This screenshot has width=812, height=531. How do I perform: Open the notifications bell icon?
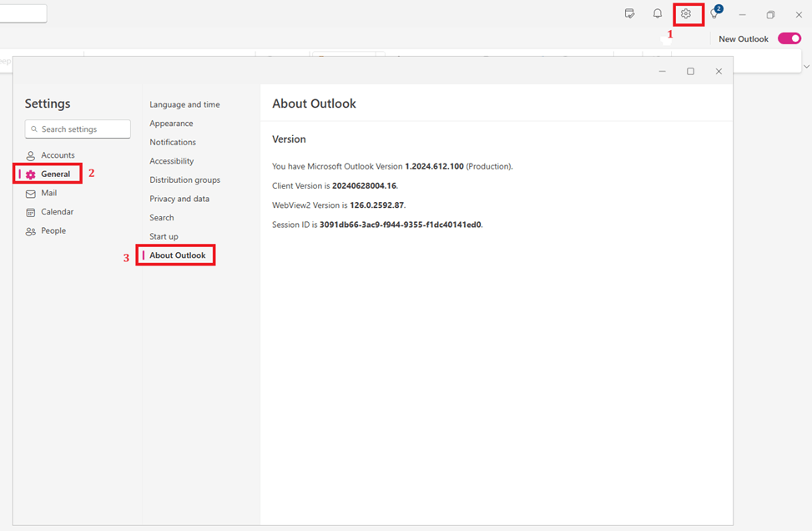tap(657, 14)
